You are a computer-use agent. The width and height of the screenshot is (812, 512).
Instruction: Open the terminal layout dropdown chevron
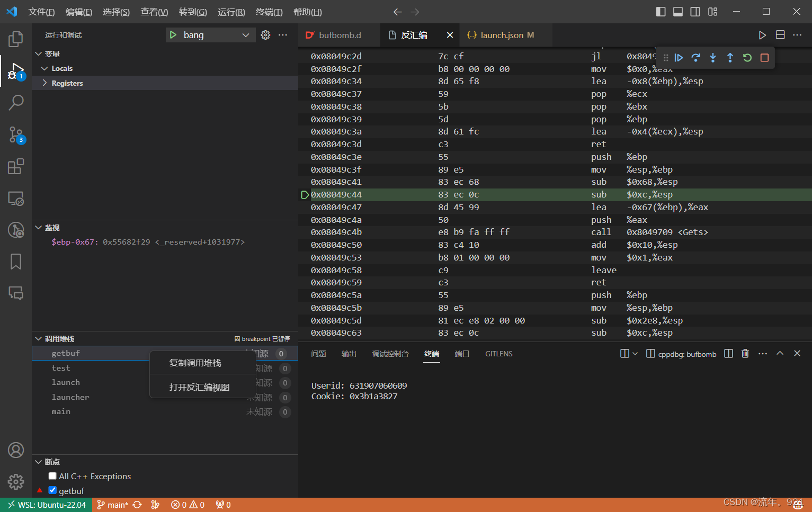[635, 353]
